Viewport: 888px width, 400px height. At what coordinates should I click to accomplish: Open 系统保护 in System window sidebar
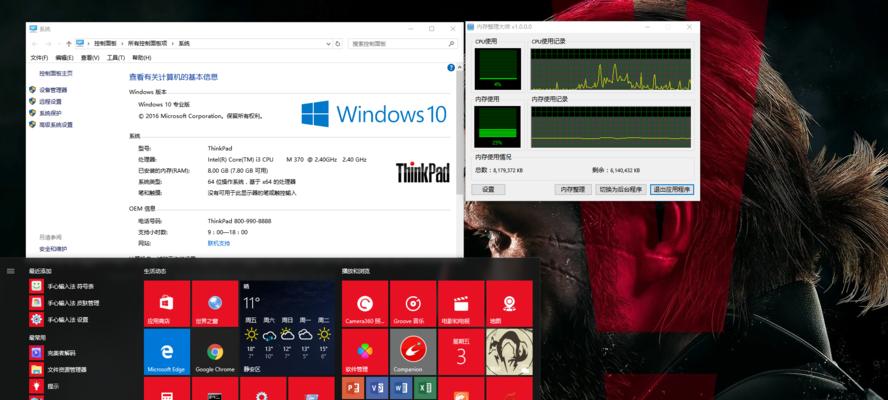coord(50,113)
